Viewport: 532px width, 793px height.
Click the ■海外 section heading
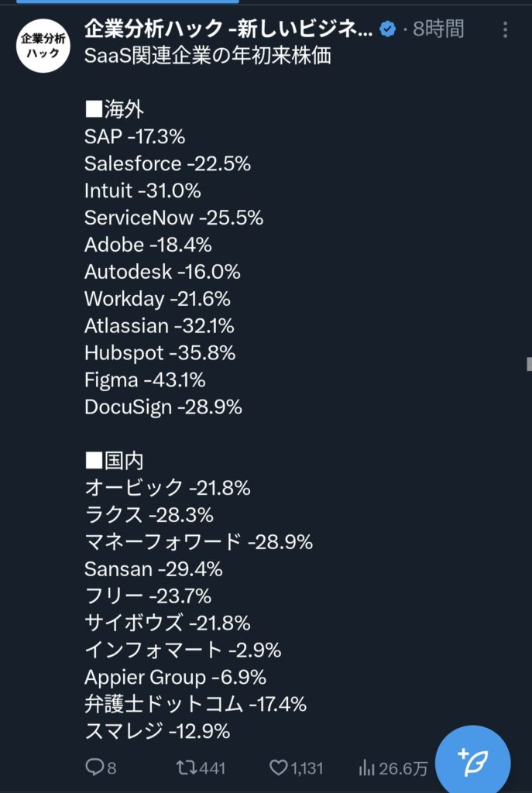(x=115, y=110)
